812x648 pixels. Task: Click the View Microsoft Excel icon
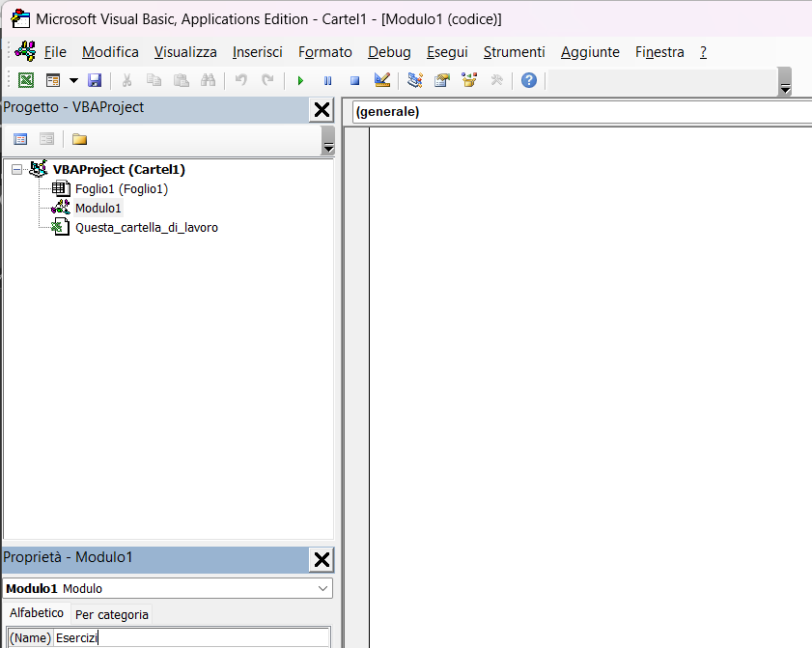(26, 80)
